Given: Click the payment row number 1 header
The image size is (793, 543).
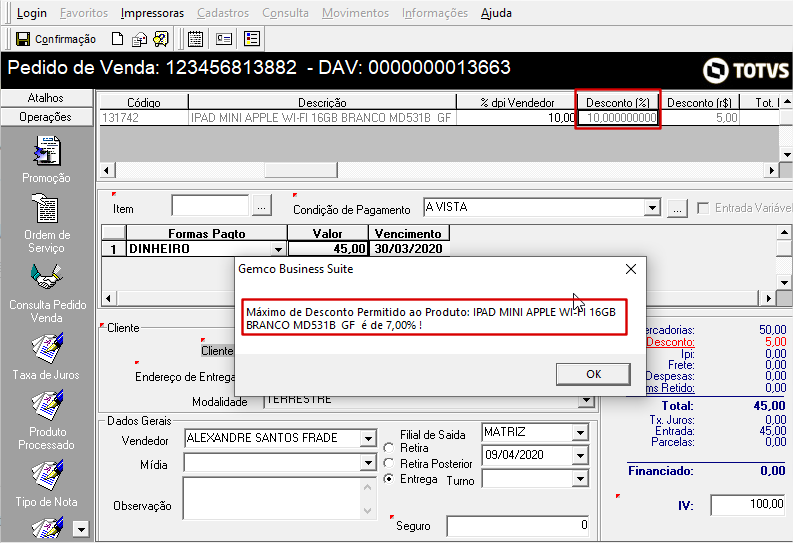Looking at the screenshot, I should click(x=113, y=249).
